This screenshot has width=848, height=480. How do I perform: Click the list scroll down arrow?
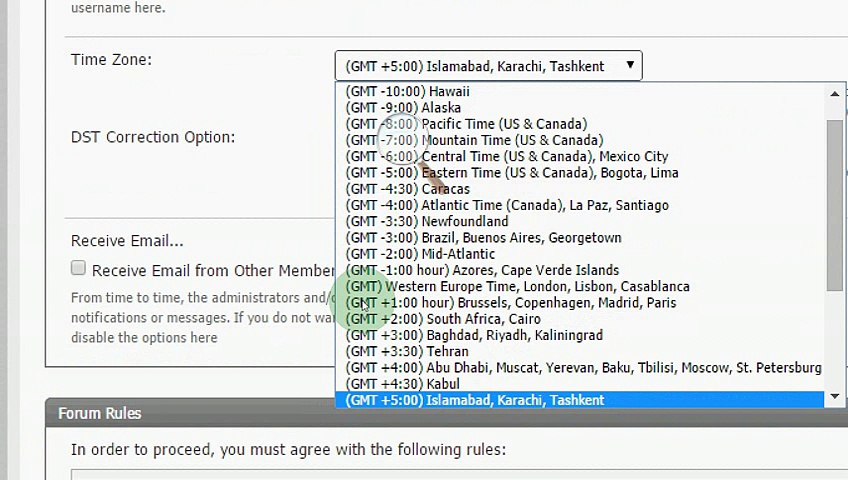pos(835,398)
